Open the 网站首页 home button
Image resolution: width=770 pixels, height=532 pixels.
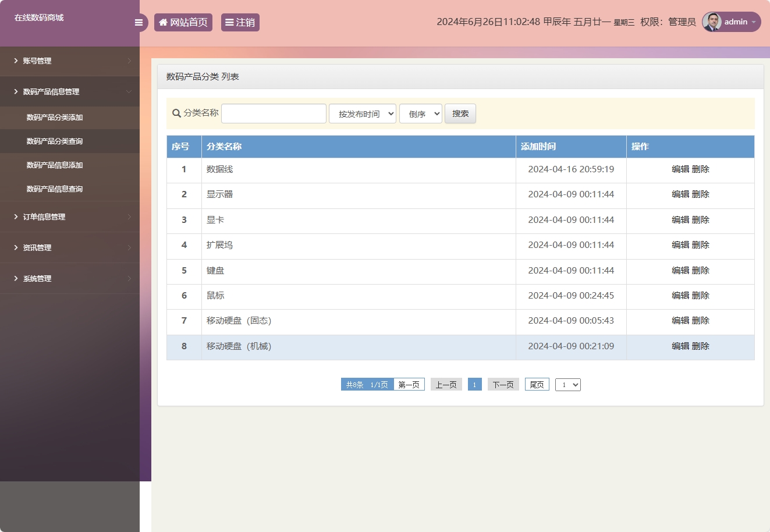(183, 23)
